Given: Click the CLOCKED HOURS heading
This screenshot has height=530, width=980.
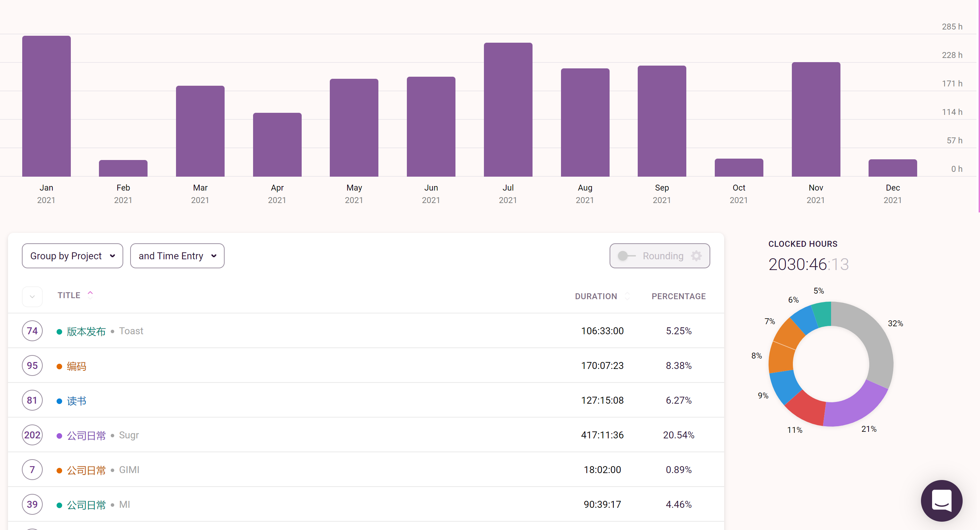Looking at the screenshot, I should (803, 244).
